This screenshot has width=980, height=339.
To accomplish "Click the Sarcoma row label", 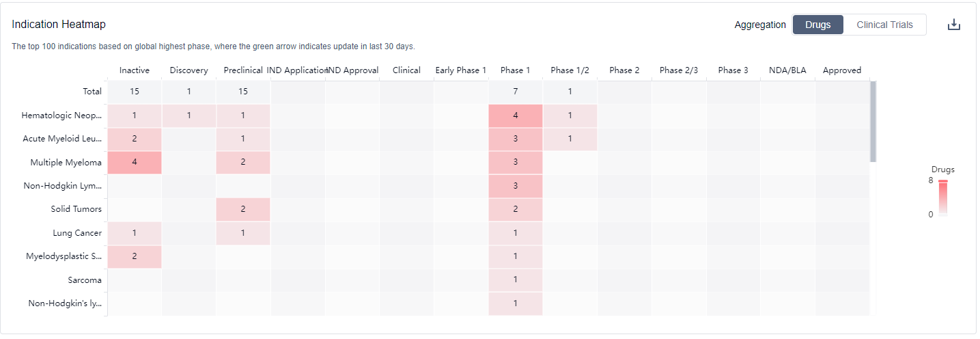I will click(x=85, y=280).
